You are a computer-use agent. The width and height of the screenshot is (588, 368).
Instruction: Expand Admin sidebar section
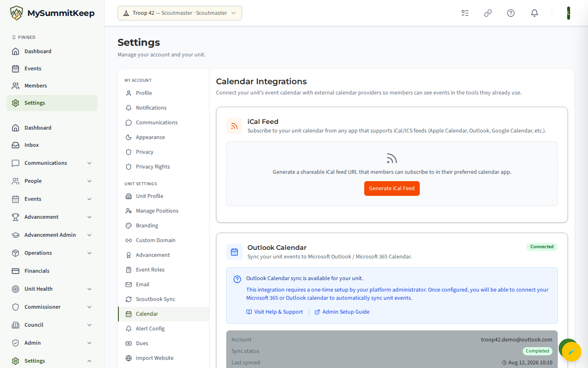pyautogui.click(x=52, y=343)
